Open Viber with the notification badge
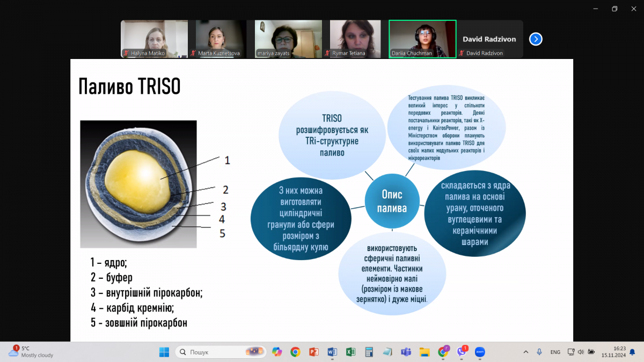644x362 pixels. click(462, 352)
